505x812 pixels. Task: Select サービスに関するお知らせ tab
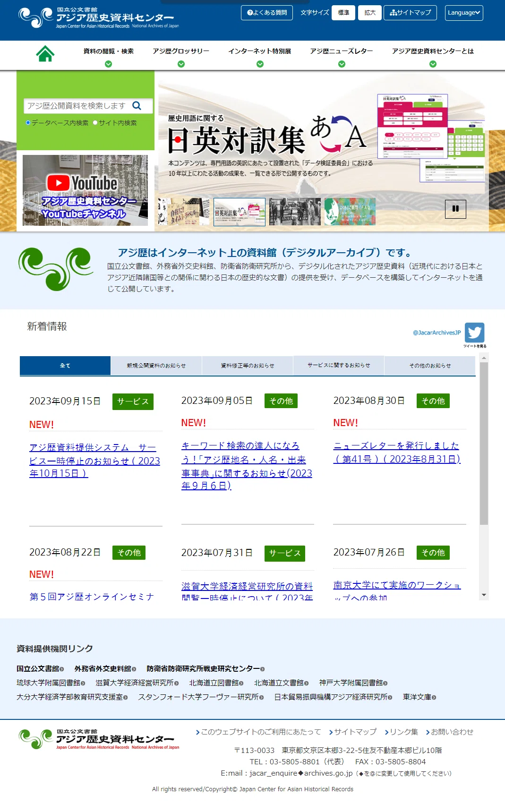pos(339,366)
